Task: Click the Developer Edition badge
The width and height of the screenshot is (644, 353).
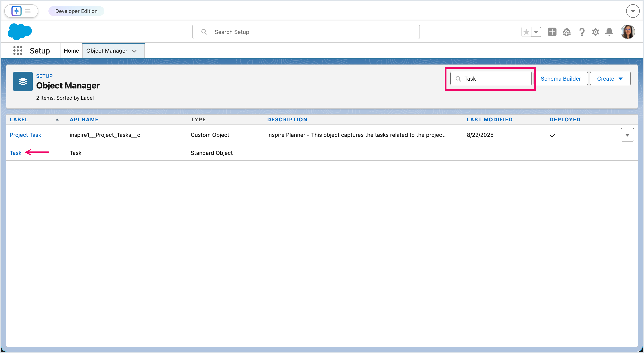Action: pyautogui.click(x=76, y=11)
